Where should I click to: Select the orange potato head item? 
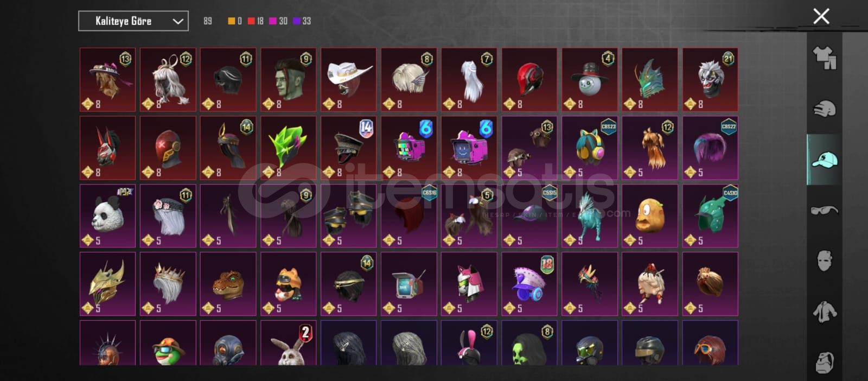[649, 216]
